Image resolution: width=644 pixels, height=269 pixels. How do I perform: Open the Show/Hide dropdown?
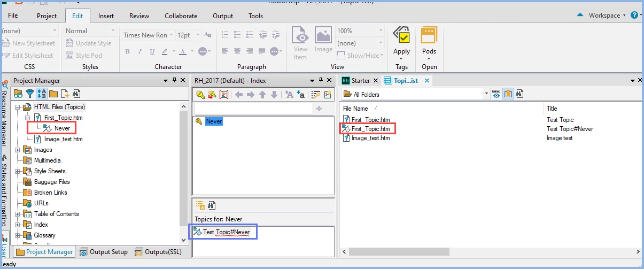tap(360, 56)
